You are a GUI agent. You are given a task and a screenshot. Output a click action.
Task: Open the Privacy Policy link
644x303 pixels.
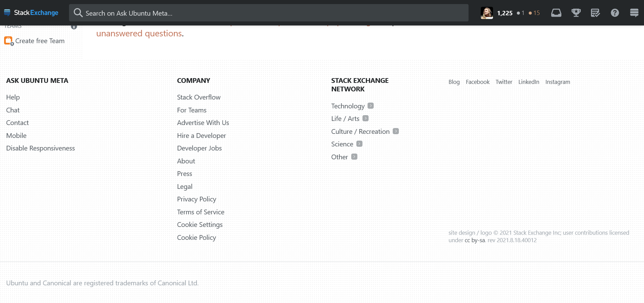pos(197,199)
